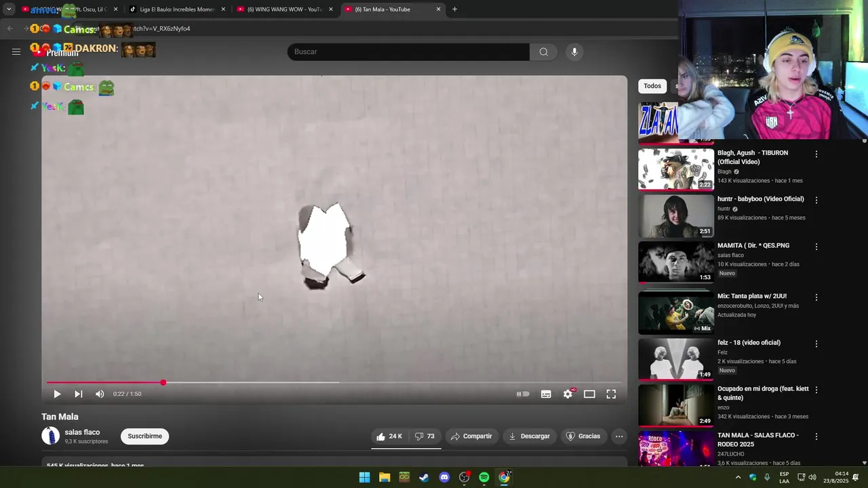
Task: Focus the Buscar search field
Action: [409, 52]
